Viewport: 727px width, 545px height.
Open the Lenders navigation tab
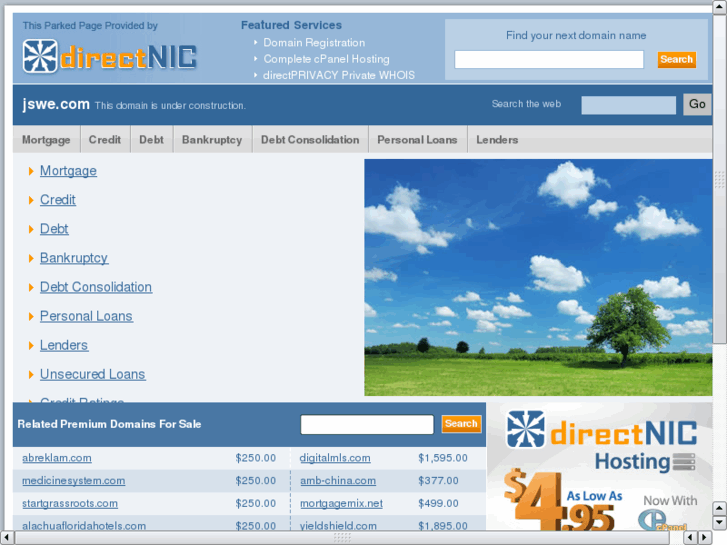(497, 140)
